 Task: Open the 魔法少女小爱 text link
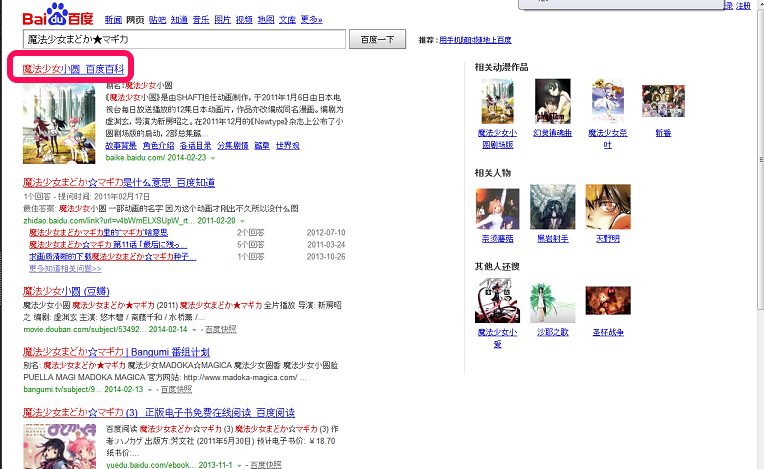[497, 338]
